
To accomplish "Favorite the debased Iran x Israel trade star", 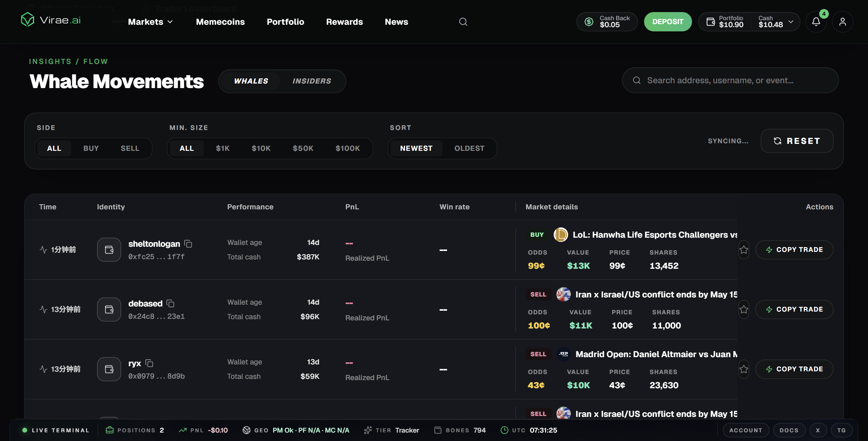I will point(744,309).
